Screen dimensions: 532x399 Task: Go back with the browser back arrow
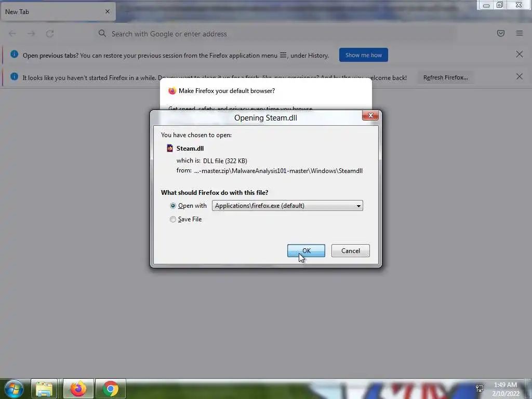point(12,34)
